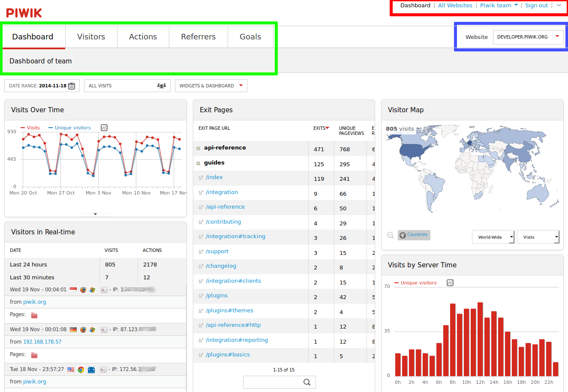Click the Exit Pages search input field
This screenshot has width=568, height=392.
(x=279, y=382)
